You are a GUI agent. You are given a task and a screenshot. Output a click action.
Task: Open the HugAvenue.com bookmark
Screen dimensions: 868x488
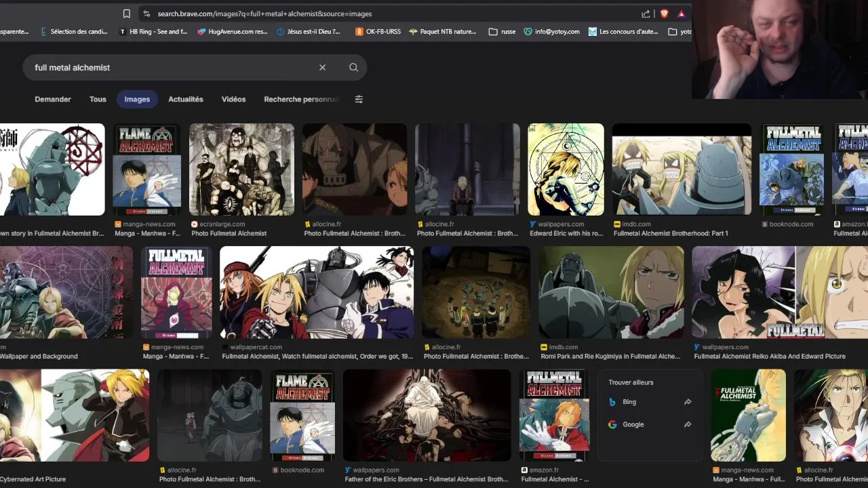[x=233, y=31]
